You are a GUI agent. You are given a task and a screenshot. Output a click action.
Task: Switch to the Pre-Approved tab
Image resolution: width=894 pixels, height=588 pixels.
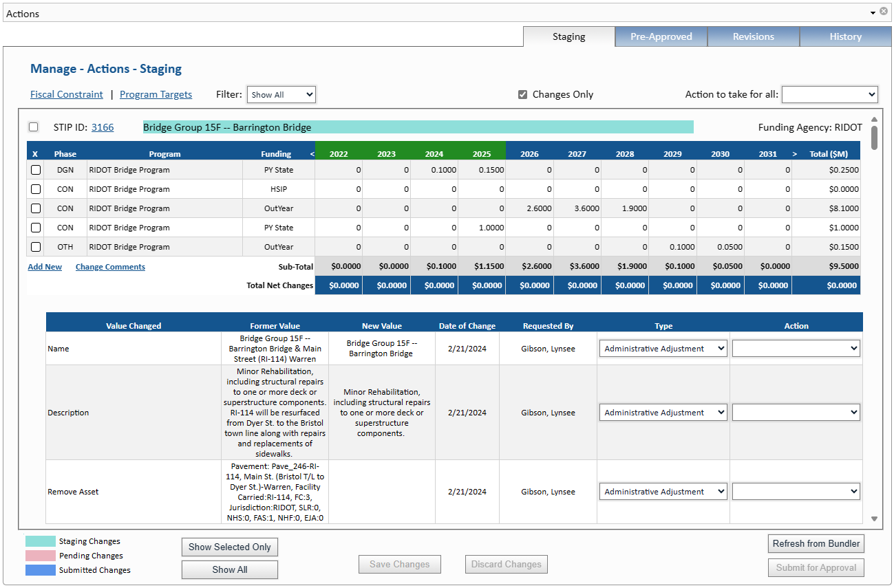point(661,36)
